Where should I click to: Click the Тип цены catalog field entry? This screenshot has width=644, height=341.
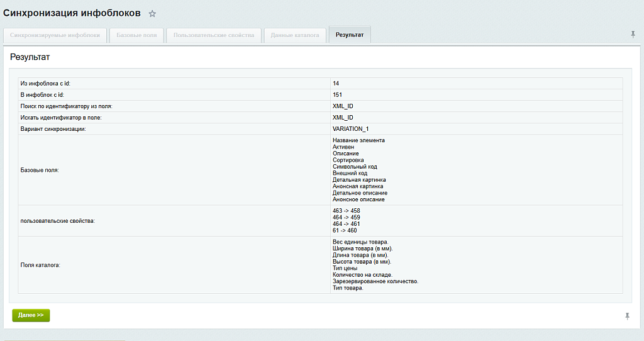(345, 268)
